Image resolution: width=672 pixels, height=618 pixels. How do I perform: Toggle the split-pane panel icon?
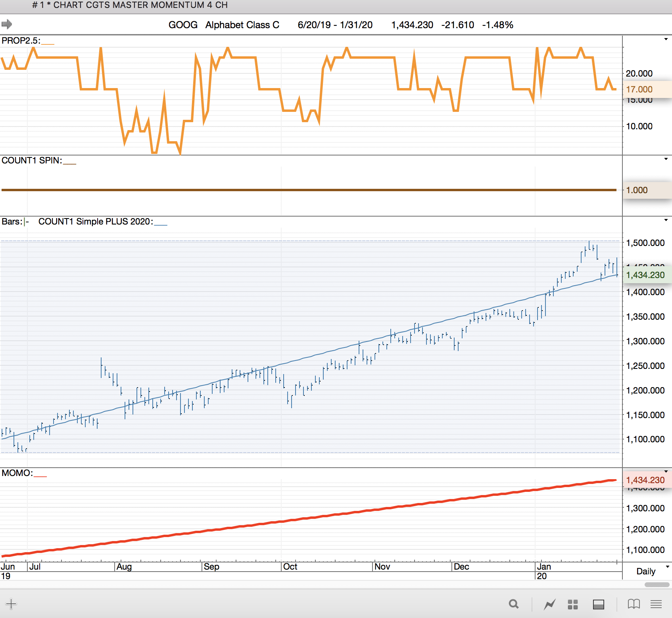pyautogui.click(x=598, y=604)
